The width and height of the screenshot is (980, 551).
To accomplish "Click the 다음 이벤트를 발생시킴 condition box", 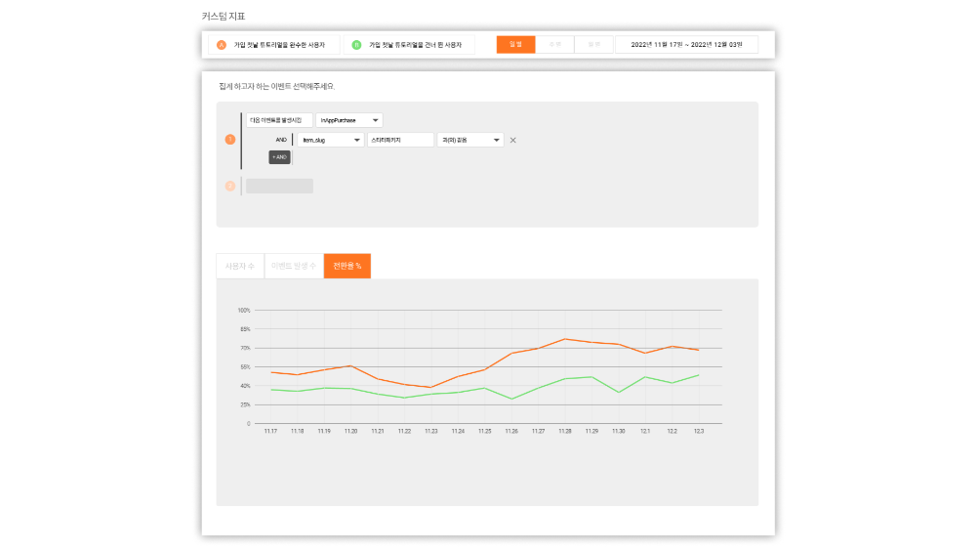I will point(279,120).
